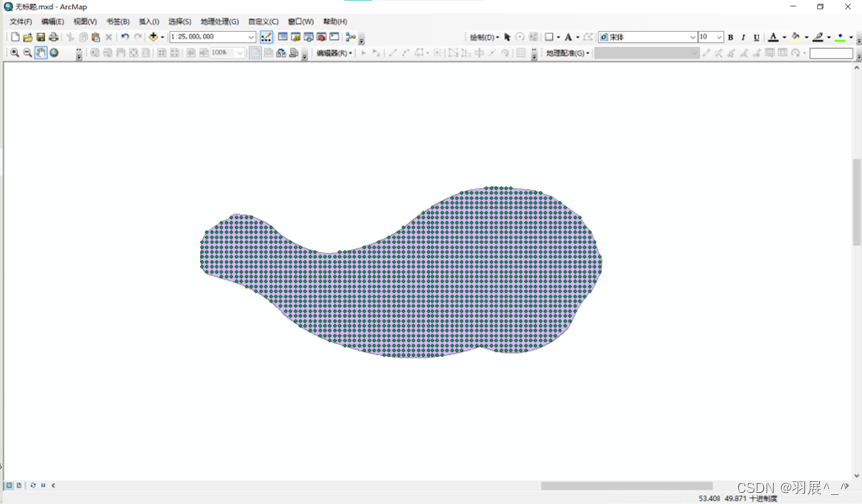Viewport: 862px width, 504px height.
Task: Switch to layout view
Action: [x=19, y=485]
